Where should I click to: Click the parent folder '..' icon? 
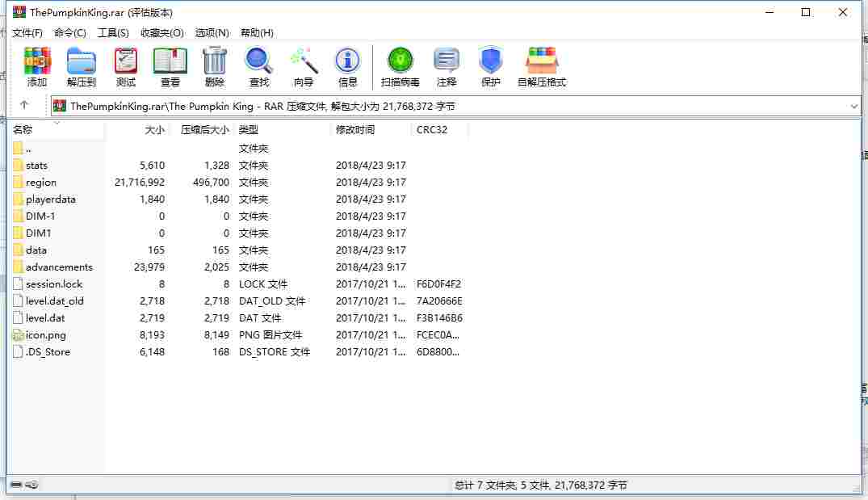tap(18, 148)
